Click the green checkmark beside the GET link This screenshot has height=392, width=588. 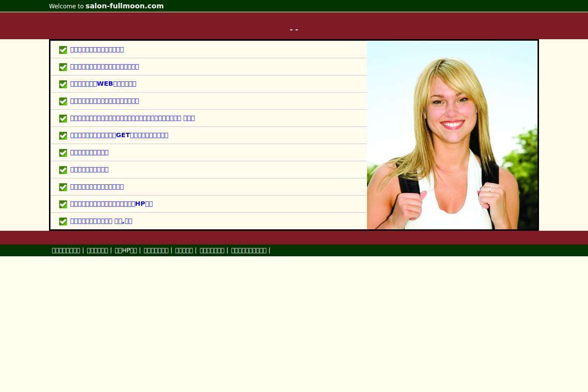coord(63,136)
